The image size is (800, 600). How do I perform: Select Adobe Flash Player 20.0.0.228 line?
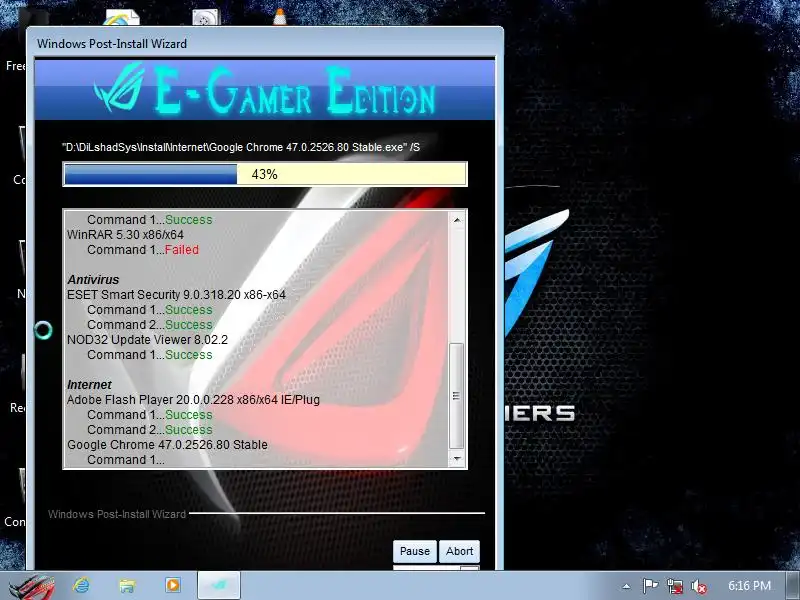pos(193,400)
